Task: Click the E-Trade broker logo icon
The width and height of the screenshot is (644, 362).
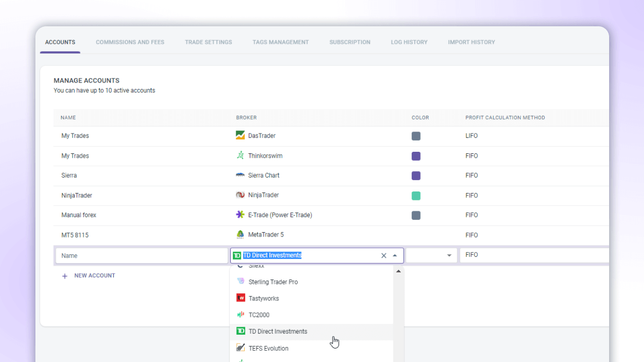Action: pos(240,215)
